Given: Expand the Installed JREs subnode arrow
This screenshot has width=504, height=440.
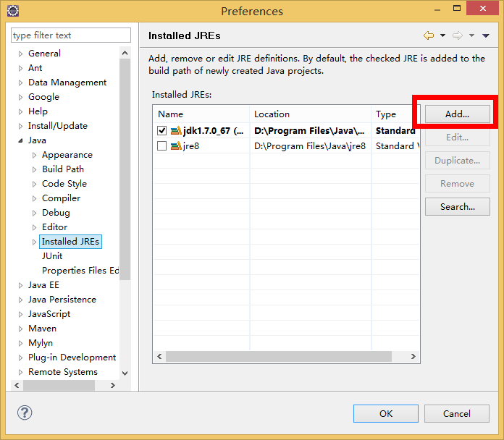Looking at the screenshot, I should 34,242.
